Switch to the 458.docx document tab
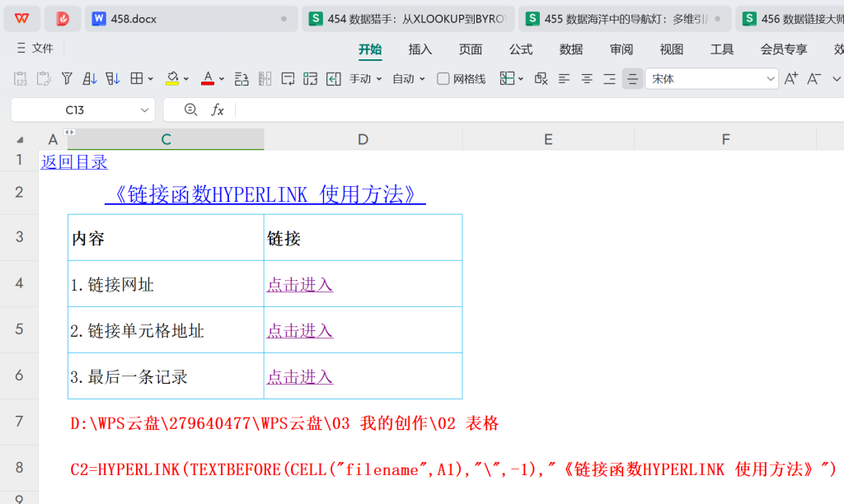 (191, 19)
